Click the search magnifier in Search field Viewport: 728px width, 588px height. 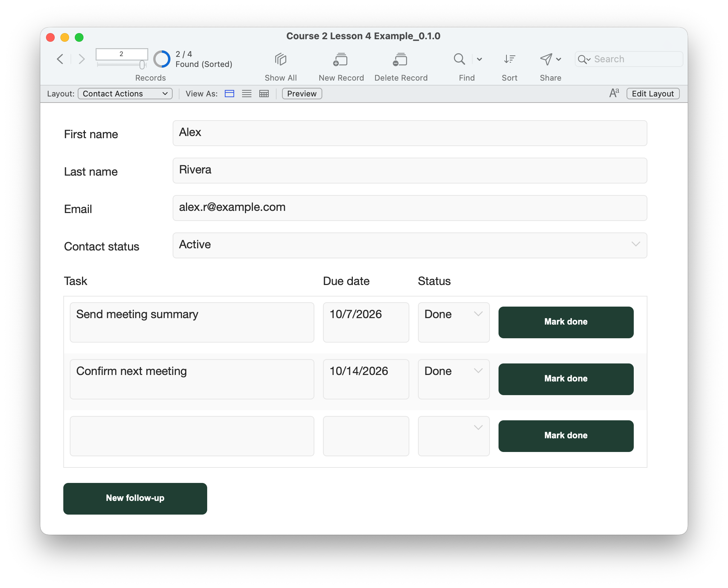click(x=583, y=59)
